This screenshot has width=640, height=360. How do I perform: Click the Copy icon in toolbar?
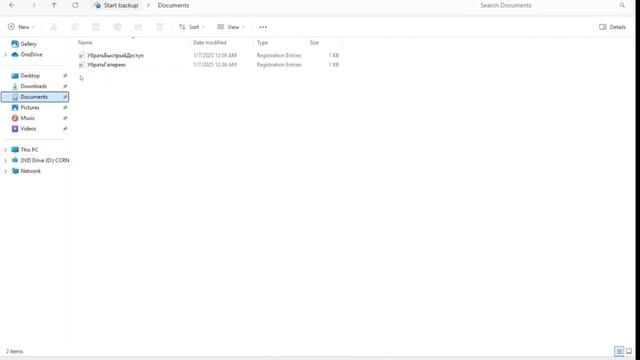click(x=75, y=27)
